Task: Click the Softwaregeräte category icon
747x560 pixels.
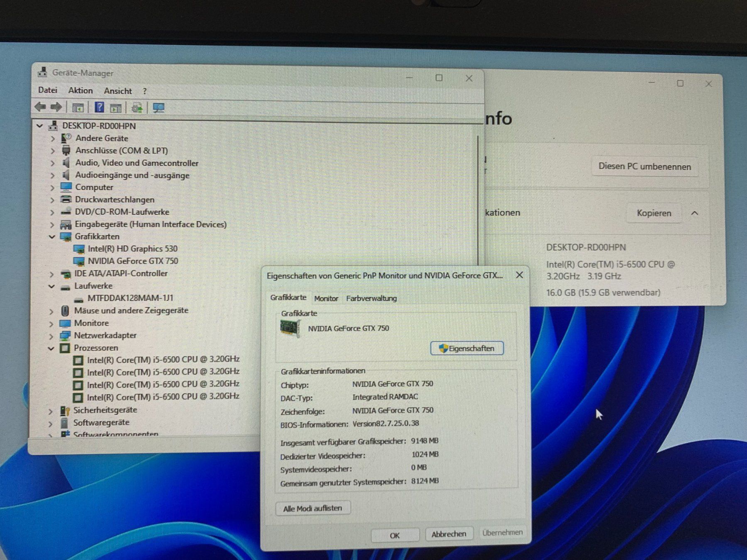Action: coord(64,423)
